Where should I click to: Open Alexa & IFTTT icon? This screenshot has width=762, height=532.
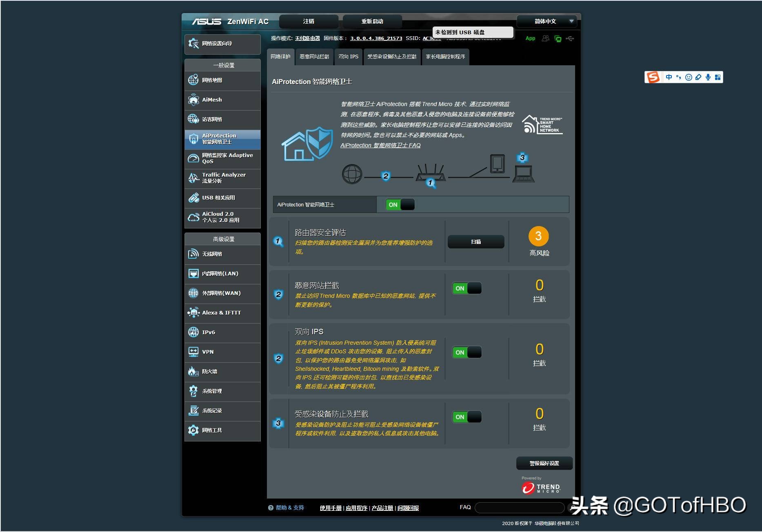click(x=193, y=313)
